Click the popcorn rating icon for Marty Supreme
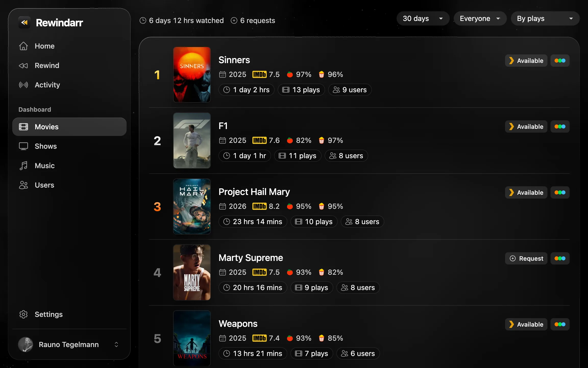 tap(321, 272)
